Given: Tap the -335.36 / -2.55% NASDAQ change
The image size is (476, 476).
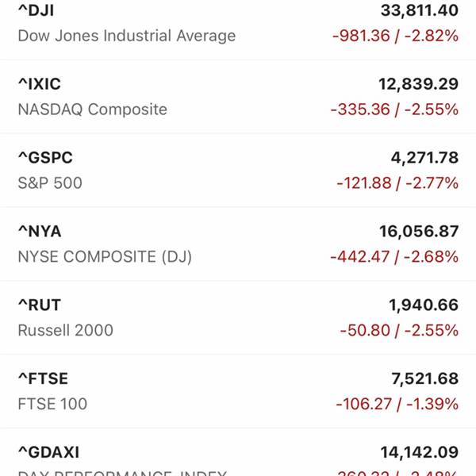Looking at the screenshot, I should (x=394, y=109).
